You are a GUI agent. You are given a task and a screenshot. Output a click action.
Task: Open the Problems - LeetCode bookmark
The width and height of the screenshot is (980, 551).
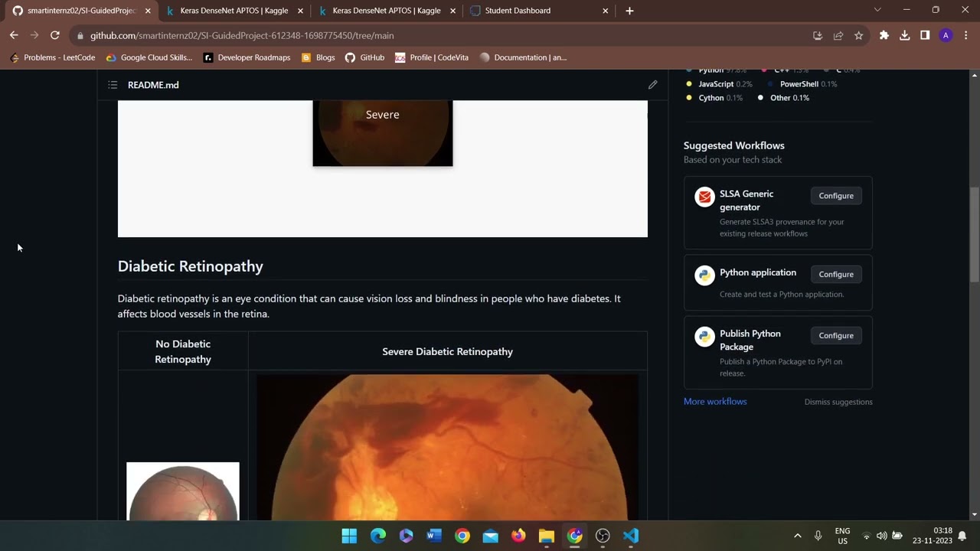pyautogui.click(x=53, y=57)
